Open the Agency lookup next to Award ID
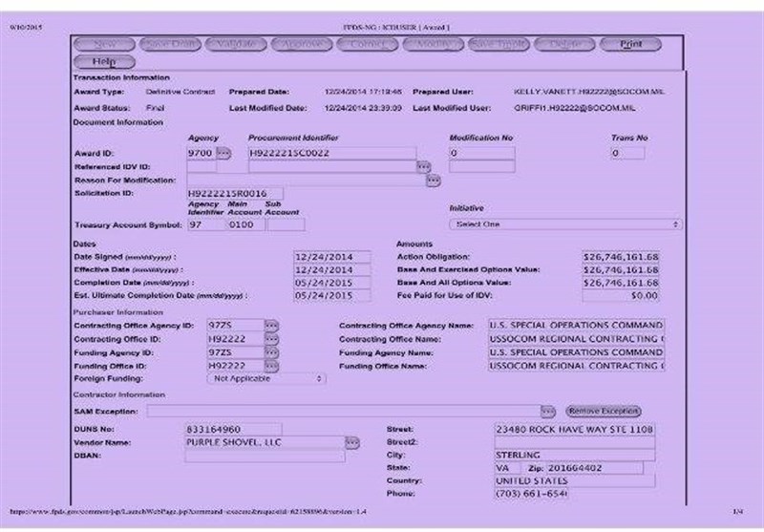 pos(224,153)
